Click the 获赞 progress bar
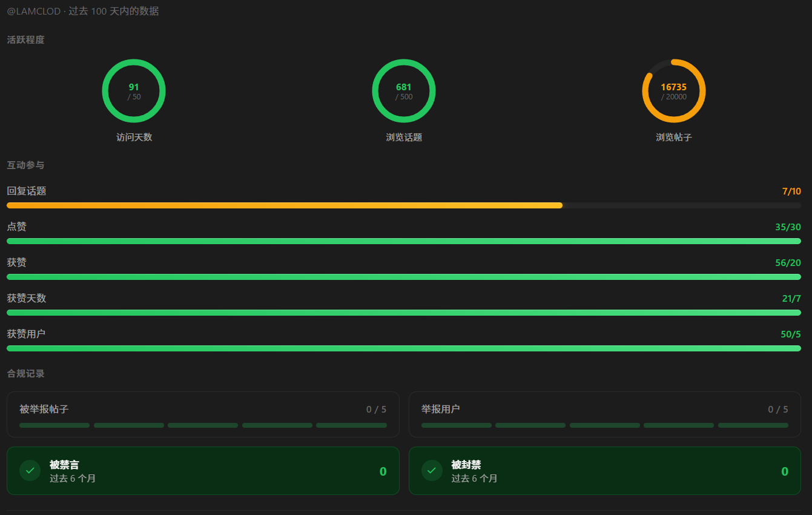The height and width of the screenshot is (515, 812). [x=404, y=277]
